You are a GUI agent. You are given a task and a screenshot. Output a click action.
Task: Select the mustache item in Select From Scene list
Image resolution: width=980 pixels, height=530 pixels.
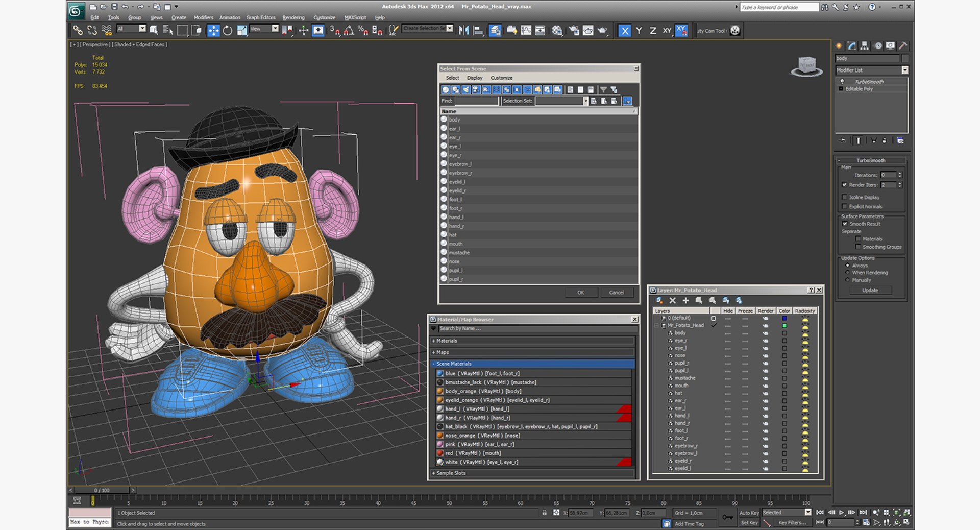pos(539,253)
